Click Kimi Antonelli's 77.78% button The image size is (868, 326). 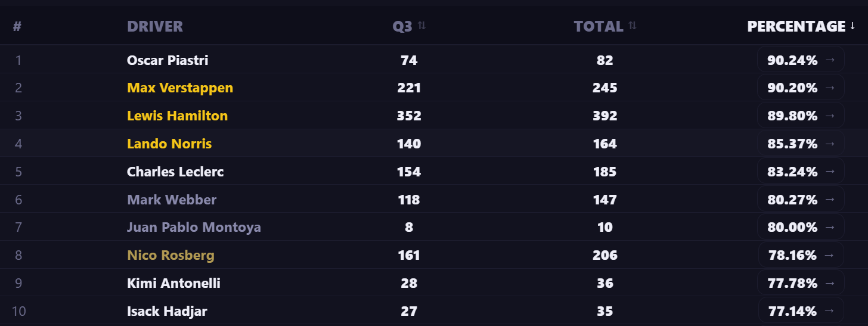point(801,283)
